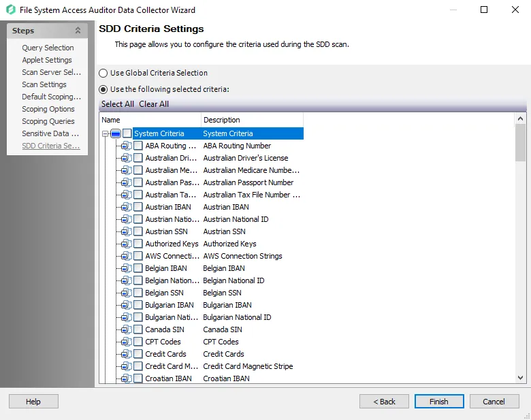The image size is (531, 420).
Task: Click the System Criteria folder icon
Action: click(116, 133)
